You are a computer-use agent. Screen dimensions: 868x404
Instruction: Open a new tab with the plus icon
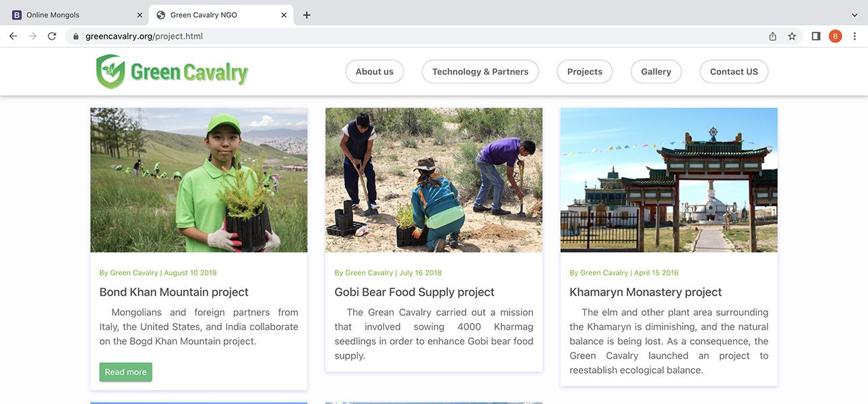pyautogui.click(x=307, y=15)
